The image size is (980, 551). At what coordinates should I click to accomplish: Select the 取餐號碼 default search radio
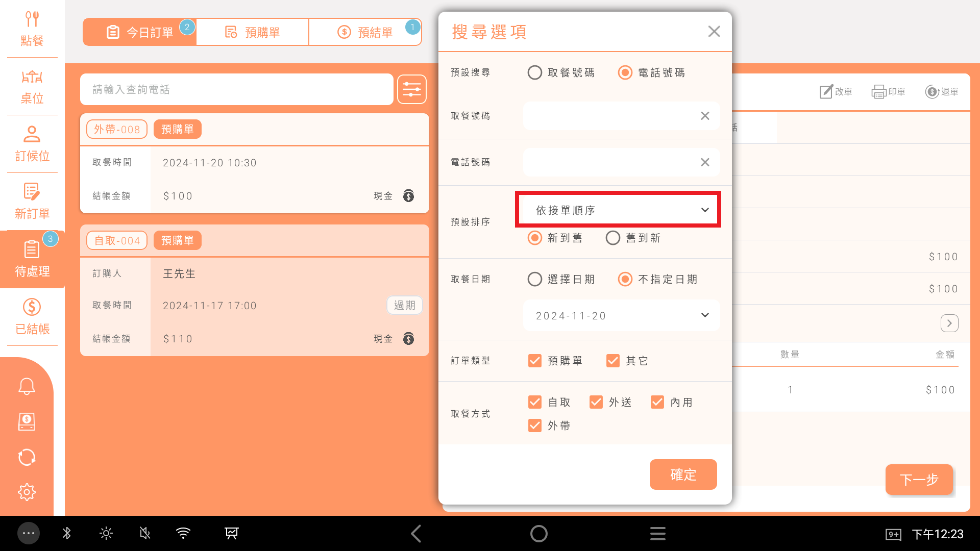534,72
